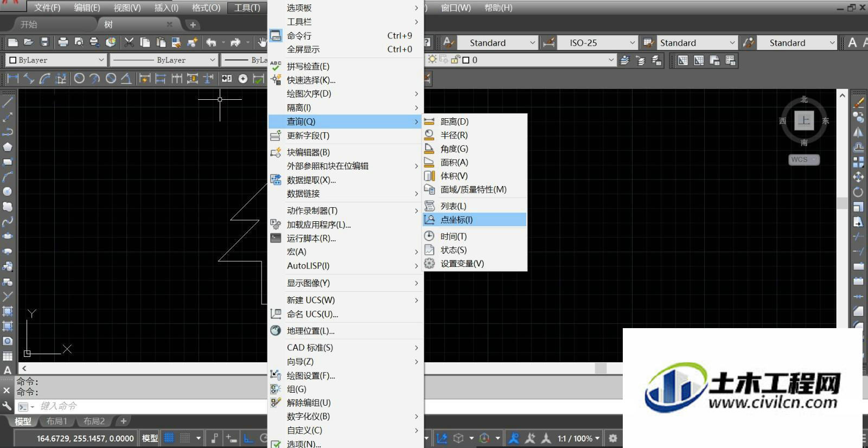Click the Cut scissors icon
868x448 pixels.
(129, 42)
